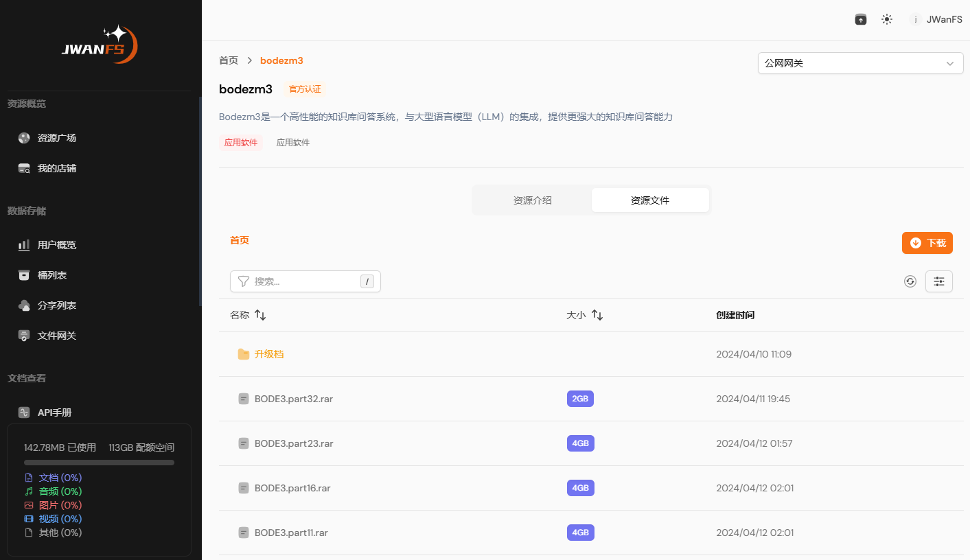This screenshot has width=970, height=560.
Task: Click the orange 首页 file path link
Action: point(240,240)
